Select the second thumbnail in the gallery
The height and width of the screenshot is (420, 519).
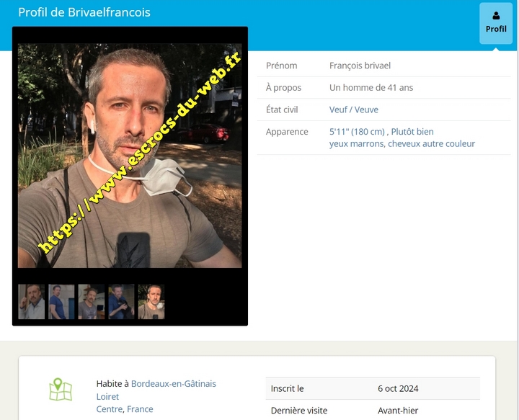[61, 302]
